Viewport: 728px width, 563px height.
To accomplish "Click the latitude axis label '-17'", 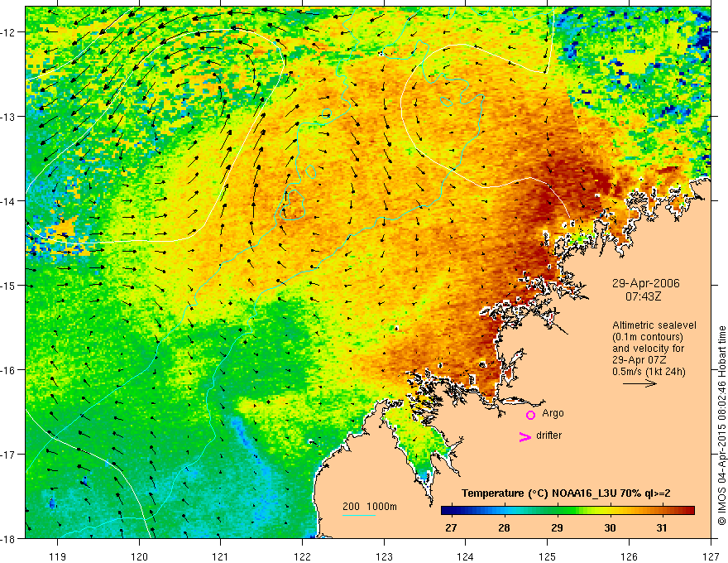I will click(x=9, y=454).
